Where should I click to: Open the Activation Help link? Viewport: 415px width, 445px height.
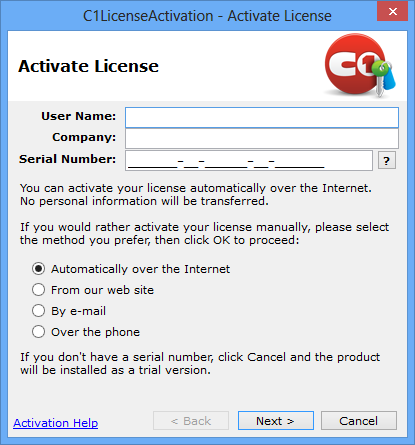56,423
